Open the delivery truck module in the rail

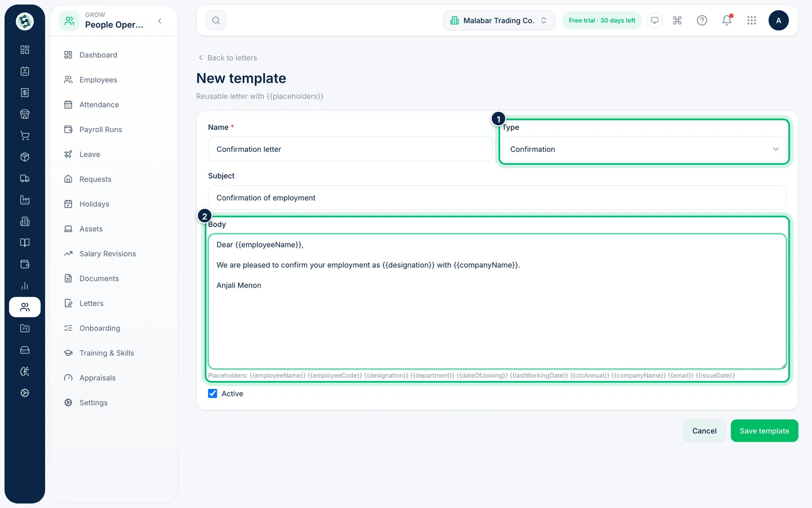tap(24, 178)
